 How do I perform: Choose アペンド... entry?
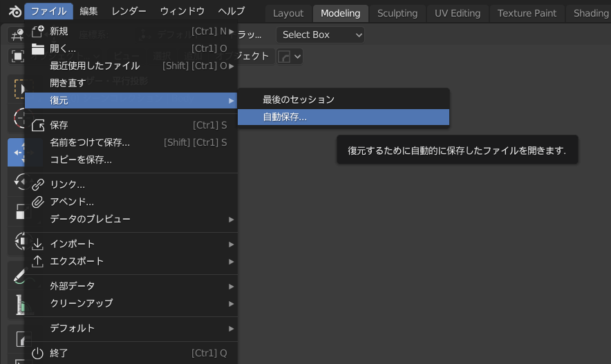pyautogui.click(x=131, y=202)
